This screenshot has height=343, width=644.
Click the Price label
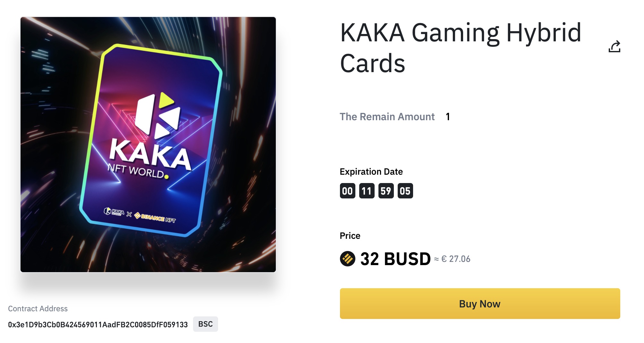click(x=350, y=236)
